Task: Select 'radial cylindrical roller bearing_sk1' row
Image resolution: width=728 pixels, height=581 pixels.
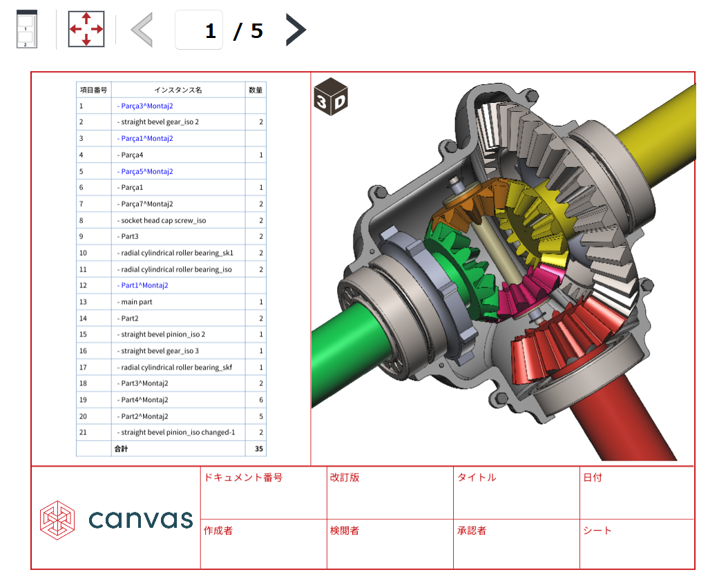Action: [x=171, y=253]
